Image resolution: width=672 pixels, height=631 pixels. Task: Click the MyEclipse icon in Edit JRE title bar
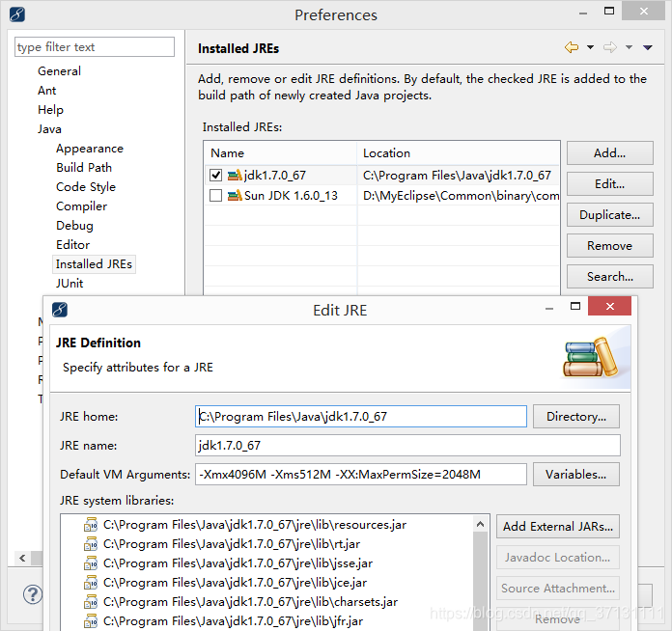click(x=60, y=310)
